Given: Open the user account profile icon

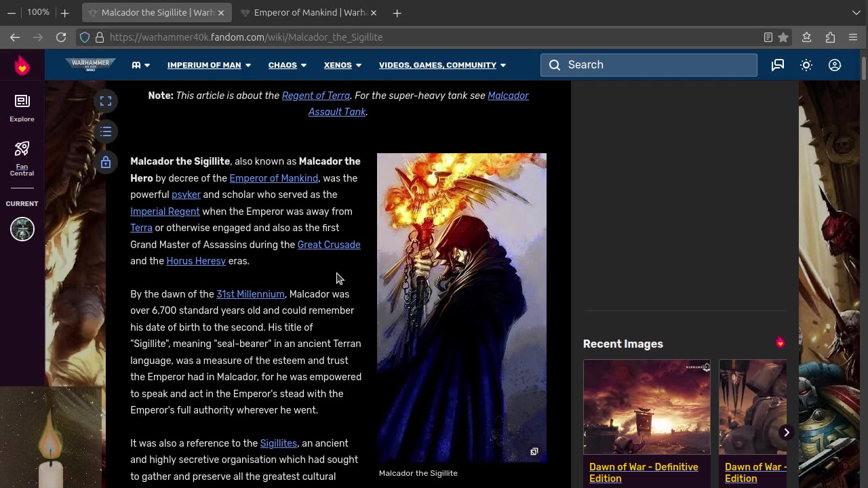Looking at the screenshot, I should pos(835,65).
